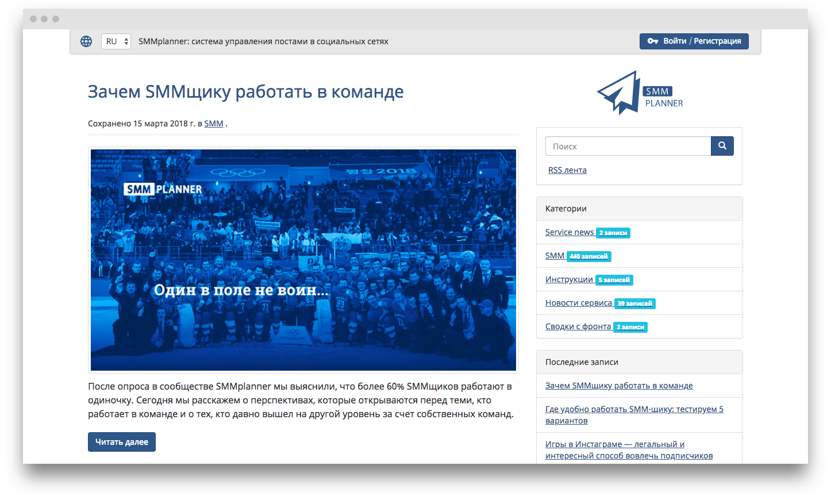Open recent post Зачем SMMщику работать в команде
831x504 pixels.
pyautogui.click(x=619, y=386)
